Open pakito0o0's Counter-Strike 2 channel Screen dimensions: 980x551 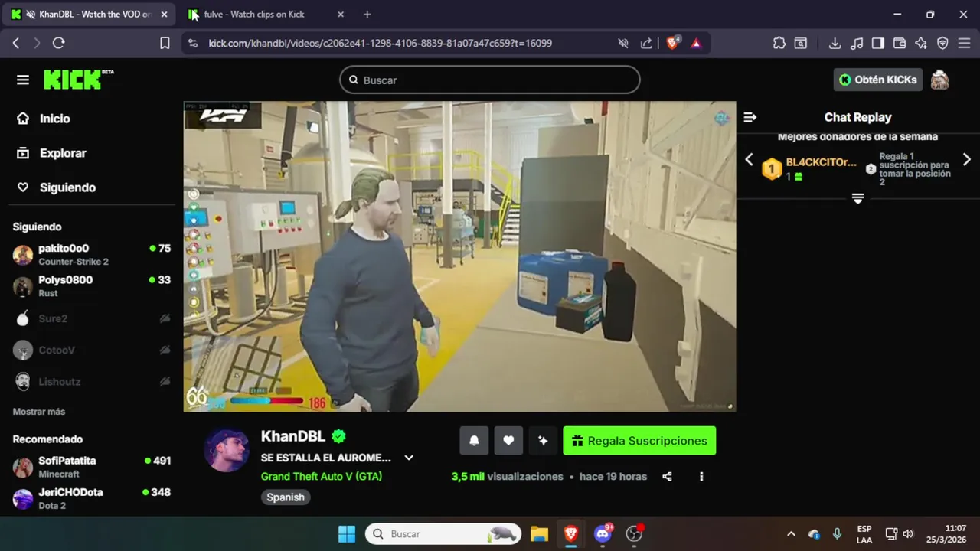click(92, 255)
